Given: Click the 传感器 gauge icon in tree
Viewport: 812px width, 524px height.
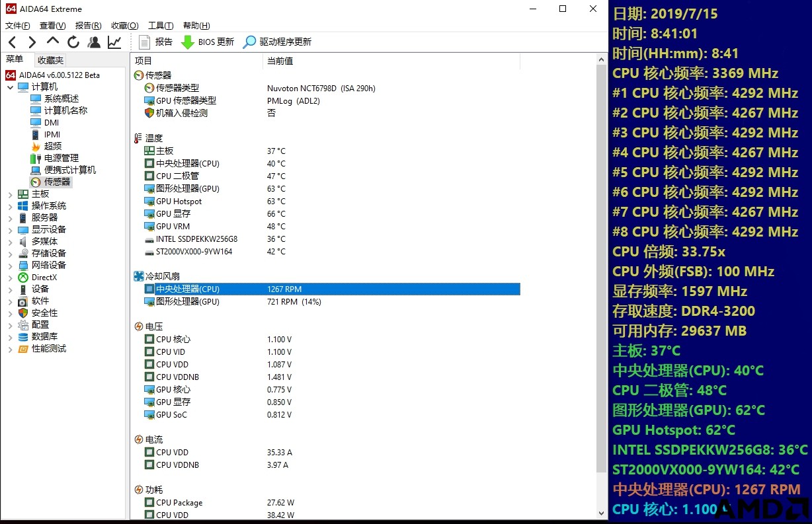Looking at the screenshot, I should (x=36, y=182).
